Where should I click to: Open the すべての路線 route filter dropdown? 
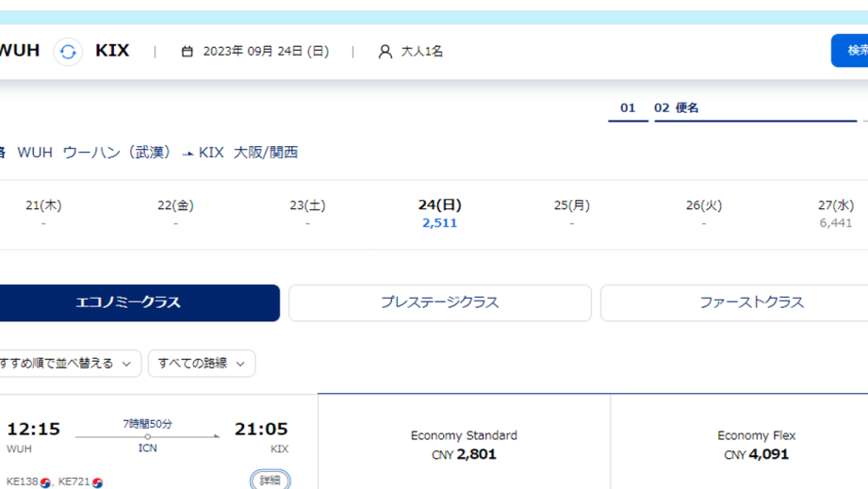tap(202, 364)
